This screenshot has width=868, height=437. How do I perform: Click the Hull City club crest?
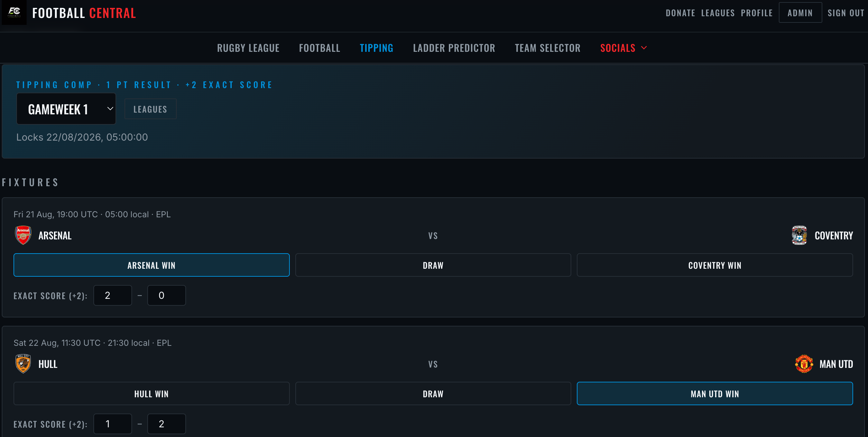coord(23,364)
